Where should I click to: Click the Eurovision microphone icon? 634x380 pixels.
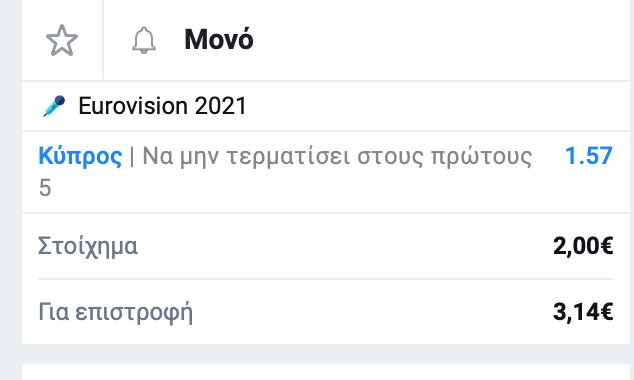[55, 106]
